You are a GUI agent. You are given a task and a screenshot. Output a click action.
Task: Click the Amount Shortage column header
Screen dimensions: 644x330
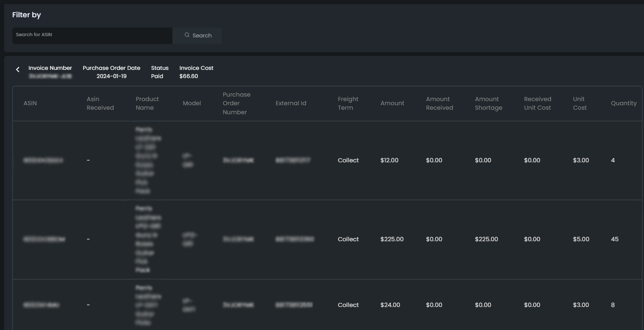[488, 103]
